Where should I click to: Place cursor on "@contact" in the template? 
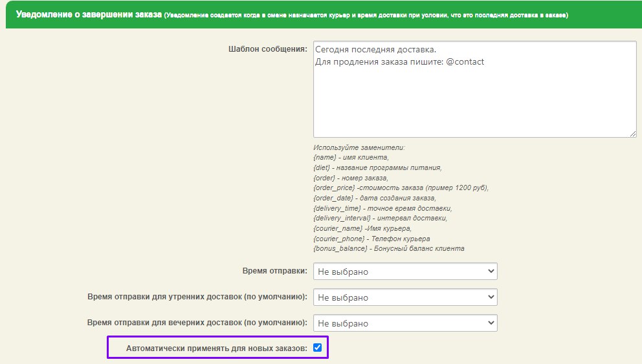click(465, 62)
